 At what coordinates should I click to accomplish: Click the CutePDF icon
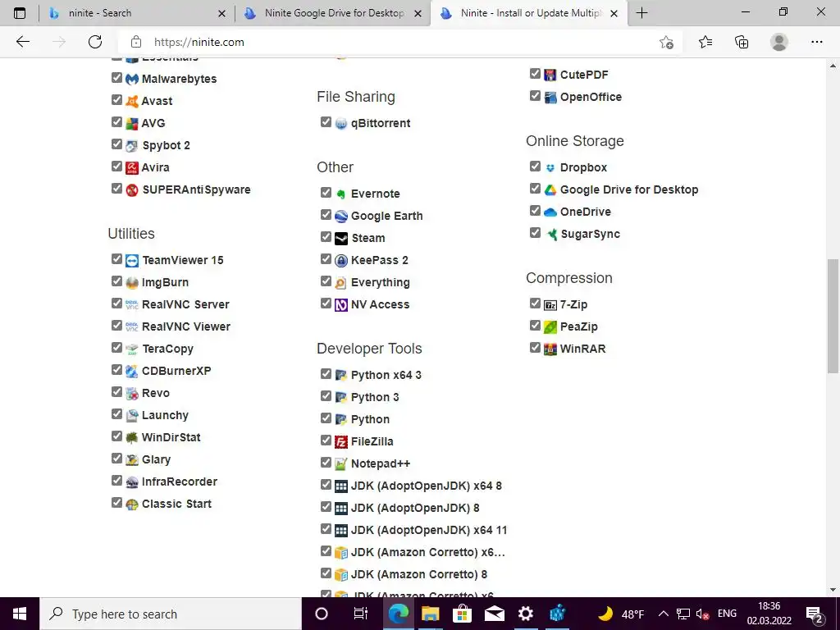[550, 75]
